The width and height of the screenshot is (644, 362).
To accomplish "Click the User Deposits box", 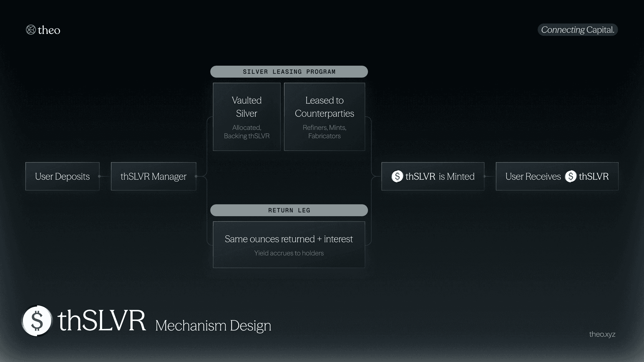I will pos(62,176).
